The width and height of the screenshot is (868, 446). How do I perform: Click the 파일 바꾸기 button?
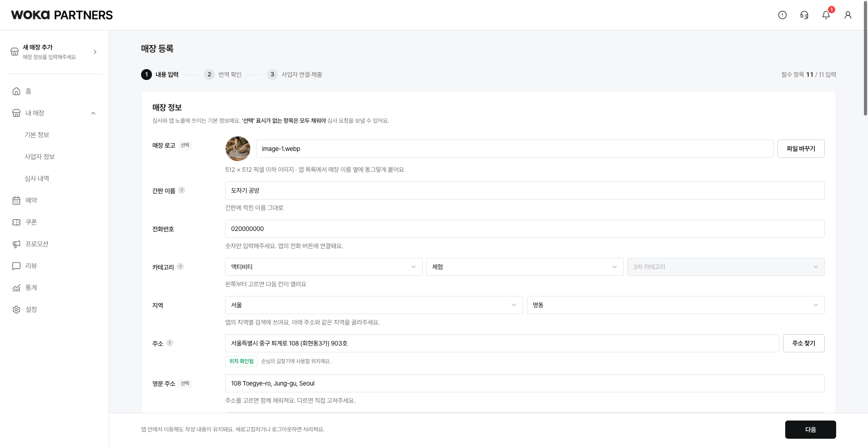point(801,149)
